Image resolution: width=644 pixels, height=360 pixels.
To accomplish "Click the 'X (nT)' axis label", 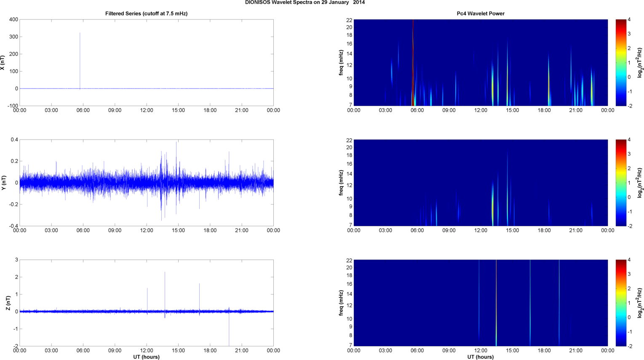I will click(3, 62).
